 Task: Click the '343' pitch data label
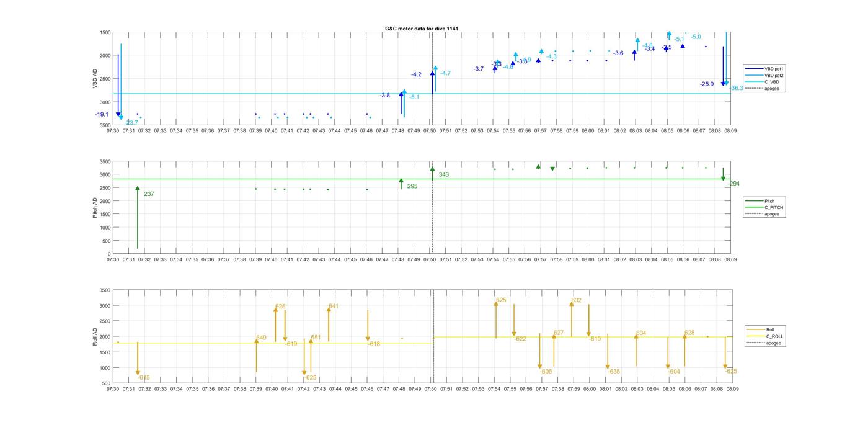tap(443, 175)
